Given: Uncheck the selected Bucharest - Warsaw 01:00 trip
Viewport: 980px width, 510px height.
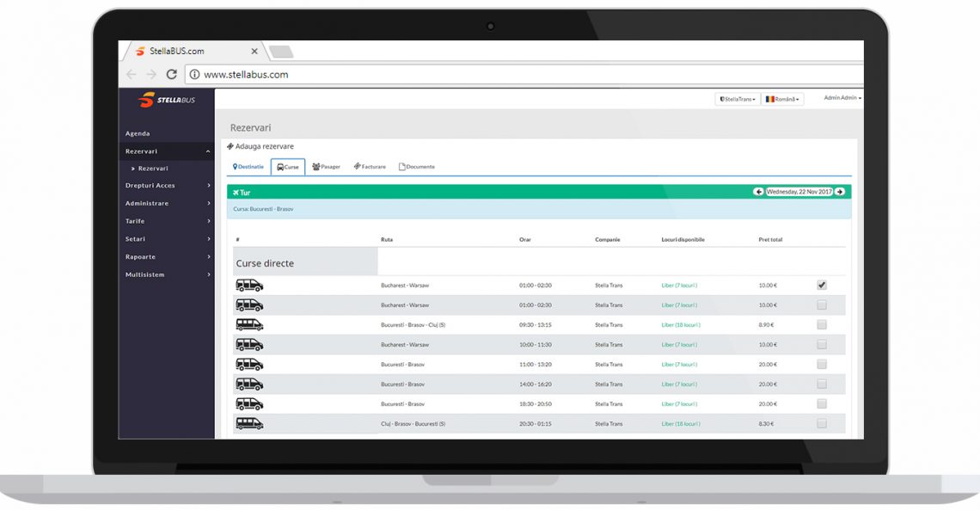Looking at the screenshot, I should tap(822, 285).
